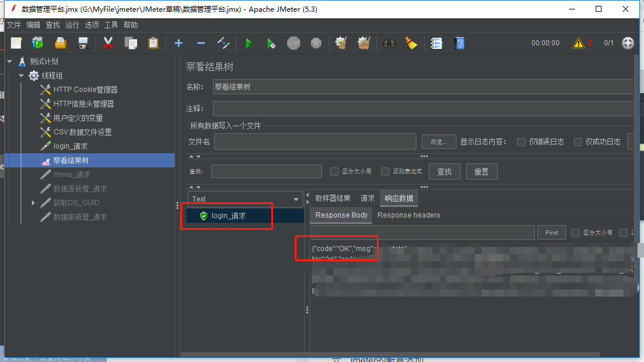
Task: Select 数据源新增_请求 in the tree
Action: tap(80, 189)
